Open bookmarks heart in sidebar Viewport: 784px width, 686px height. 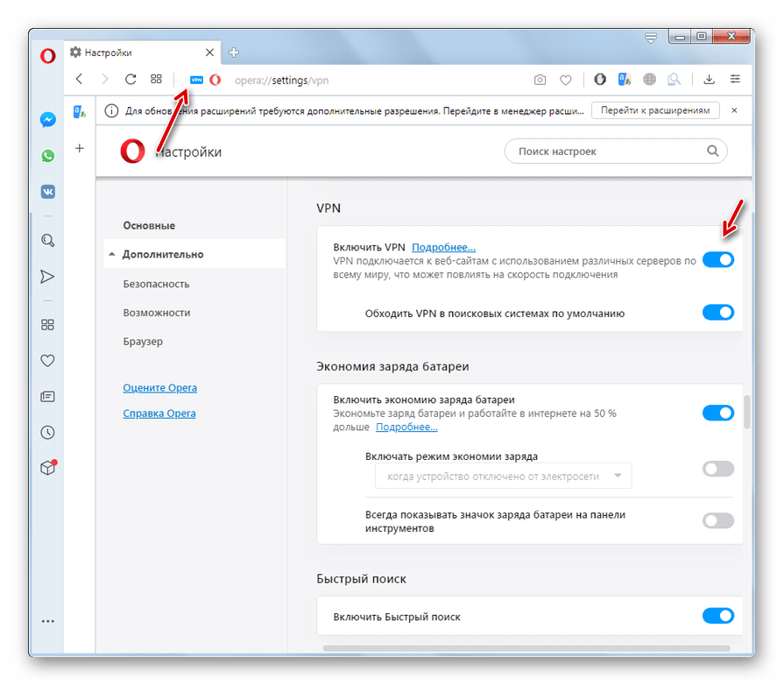tap(47, 360)
